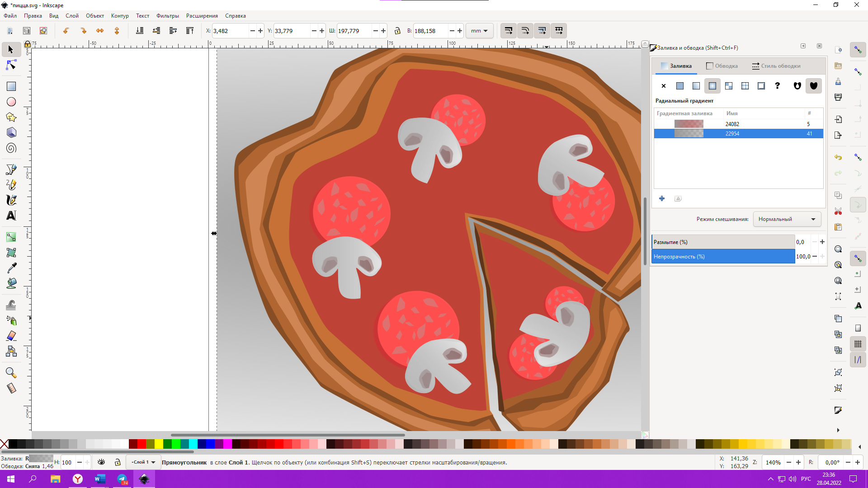Screen dimensions: 868x488
Task: Select the Zoom magnifier tool
Action: tap(11, 373)
